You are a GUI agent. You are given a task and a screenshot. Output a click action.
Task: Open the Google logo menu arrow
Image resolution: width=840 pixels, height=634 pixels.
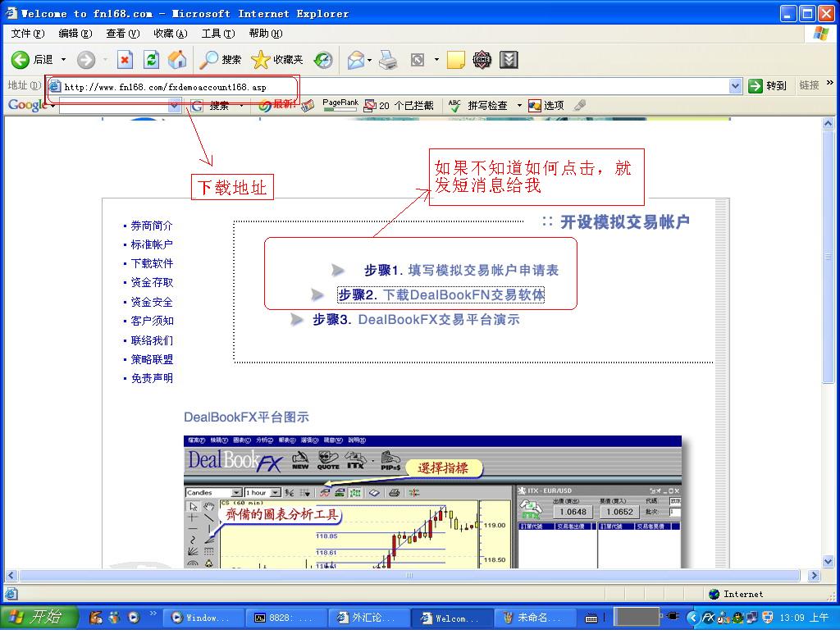point(52,106)
